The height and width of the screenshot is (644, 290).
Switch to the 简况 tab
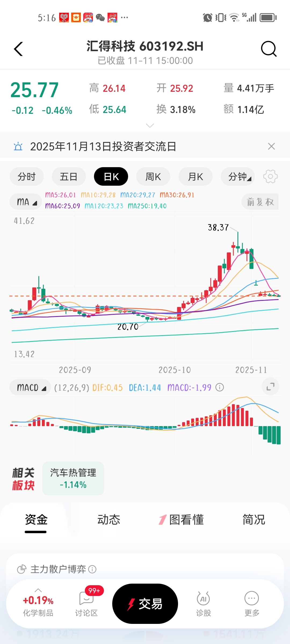click(x=254, y=519)
